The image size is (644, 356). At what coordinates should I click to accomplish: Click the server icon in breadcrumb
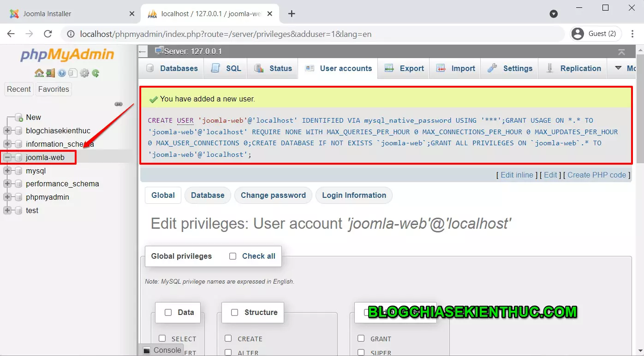159,51
